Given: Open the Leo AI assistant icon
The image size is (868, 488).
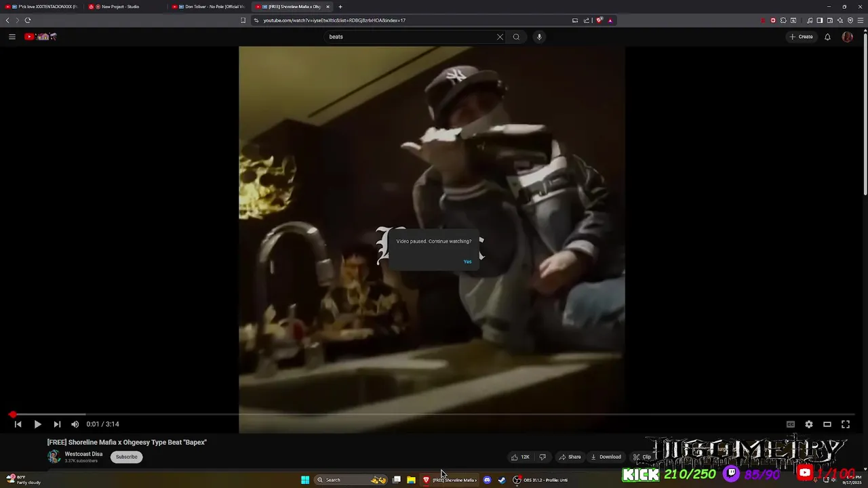Looking at the screenshot, I should click(x=840, y=20).
